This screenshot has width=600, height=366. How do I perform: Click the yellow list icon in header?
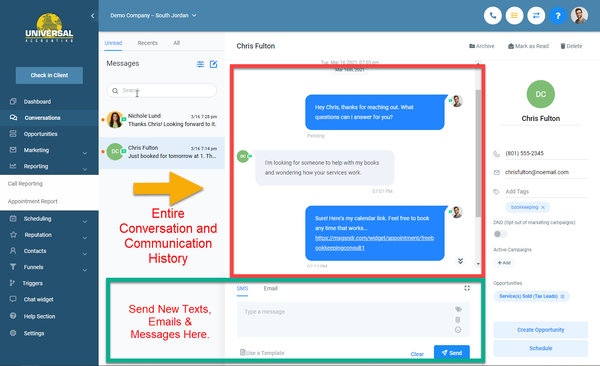point(514,16)
